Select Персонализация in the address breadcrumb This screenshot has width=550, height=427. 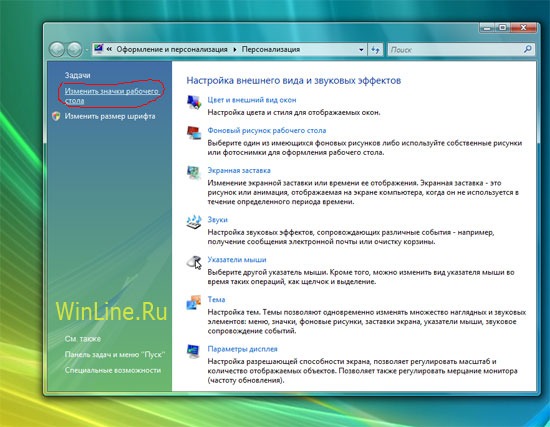(x=271, y=49)
